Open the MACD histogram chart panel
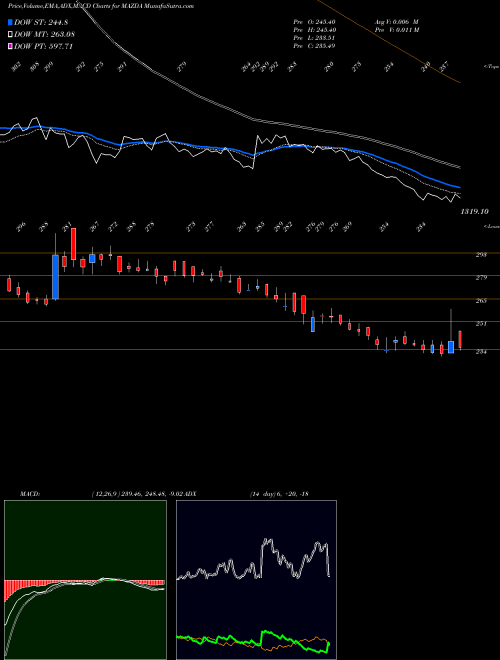Screen dimensions: 500x660 click(x=85, y=580)
